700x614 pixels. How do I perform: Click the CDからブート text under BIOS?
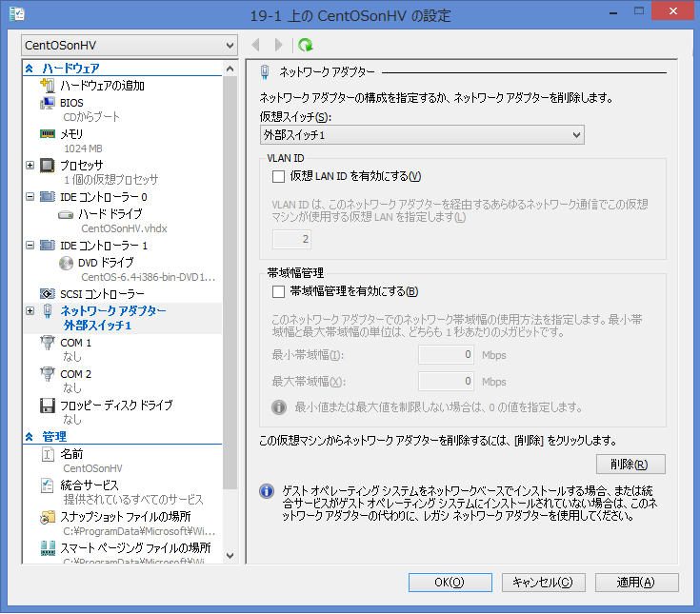click(x=91, y=117)
